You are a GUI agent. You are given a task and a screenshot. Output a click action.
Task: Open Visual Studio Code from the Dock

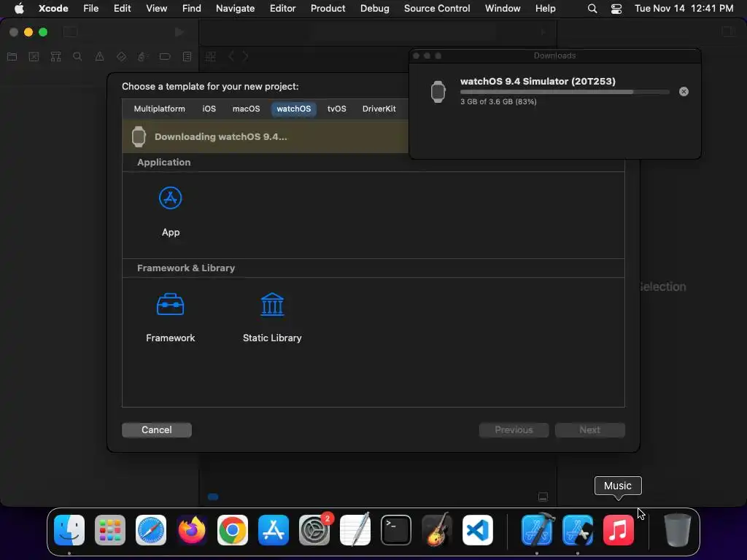477,530
